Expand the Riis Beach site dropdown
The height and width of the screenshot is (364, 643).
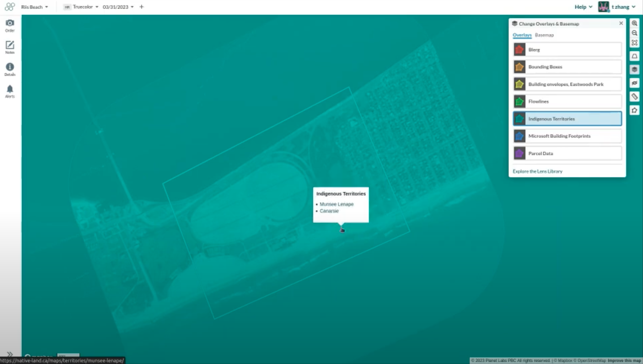[x=34, y=7]
